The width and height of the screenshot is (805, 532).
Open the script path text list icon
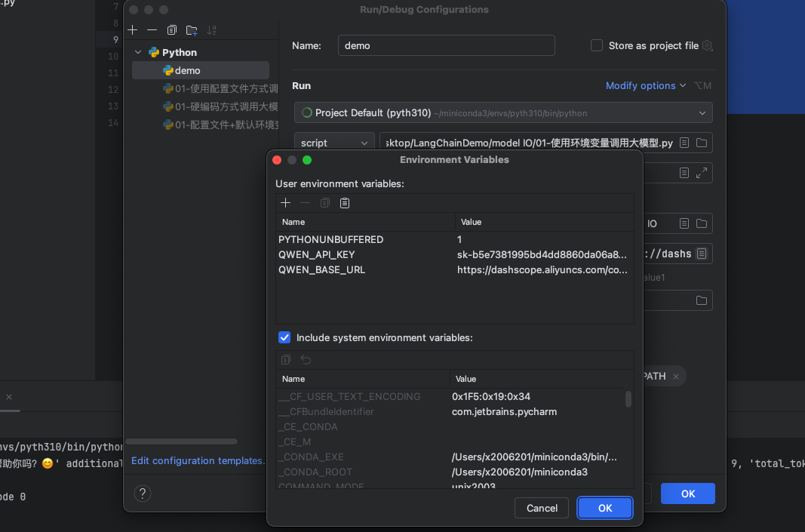684,143
